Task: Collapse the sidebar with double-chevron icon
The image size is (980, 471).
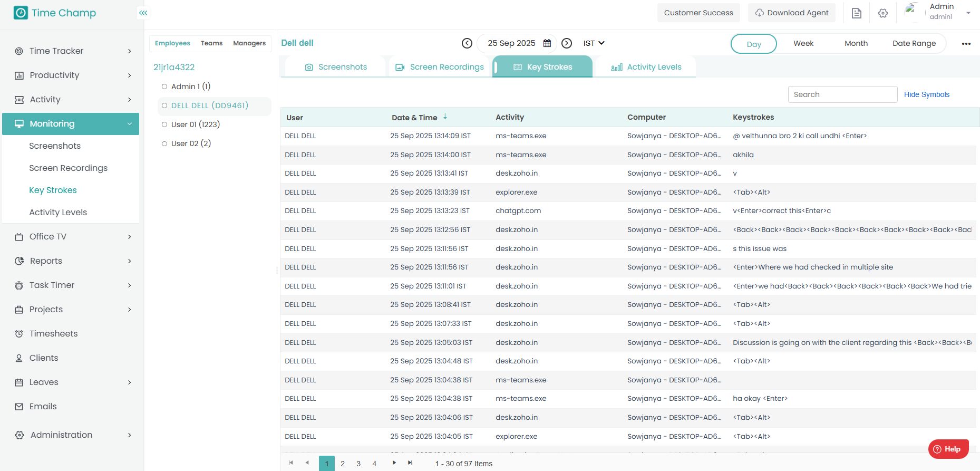Action: [143, 13]
